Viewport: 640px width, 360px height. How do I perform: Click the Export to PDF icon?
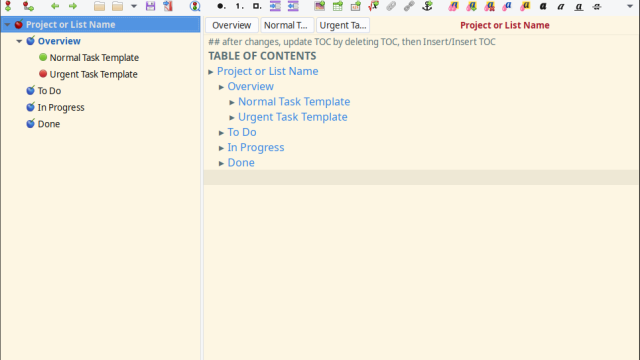(168, 6)
